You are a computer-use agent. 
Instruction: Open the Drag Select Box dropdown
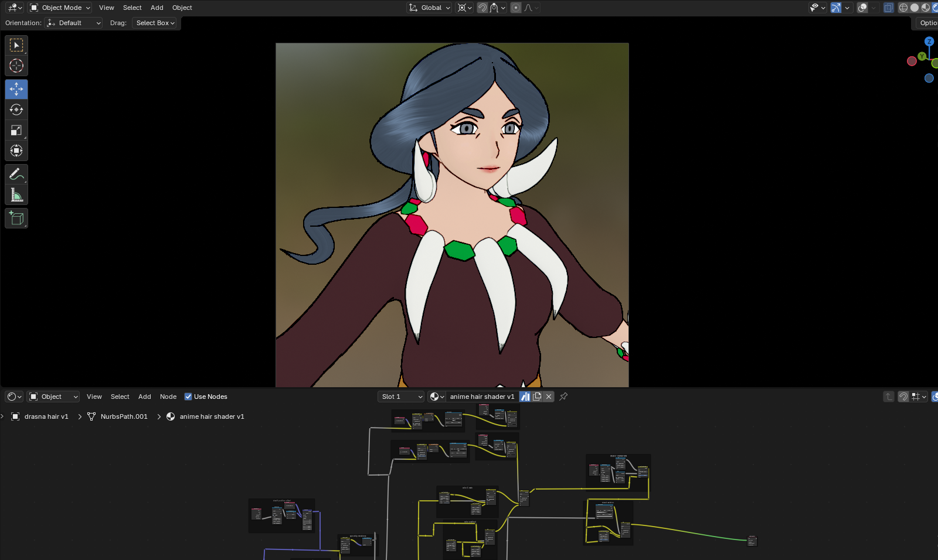pyautogui.click(x=155, y=23)
